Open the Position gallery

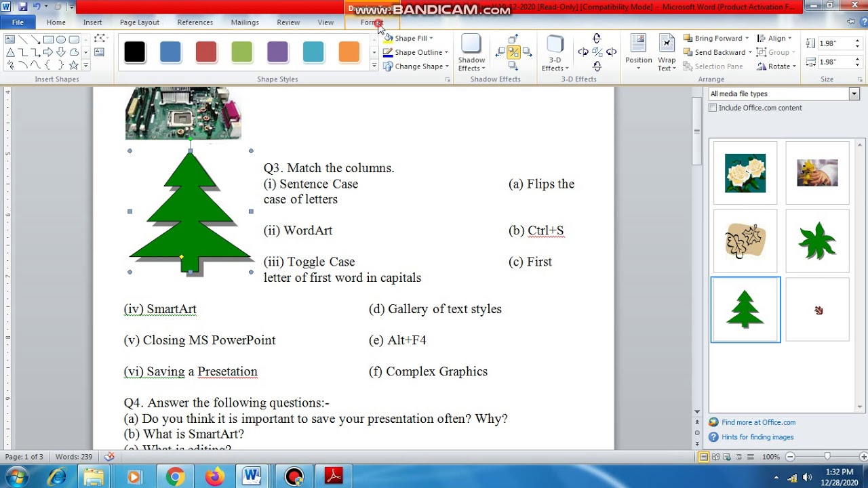pyautogui.click(x=639, y=52)
